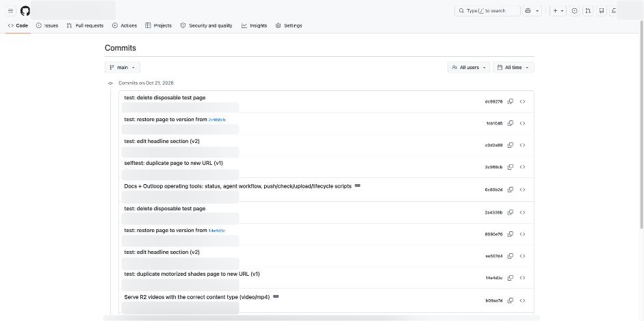Focus the 'Type / to search' field
644x321 pixels.
487,11
